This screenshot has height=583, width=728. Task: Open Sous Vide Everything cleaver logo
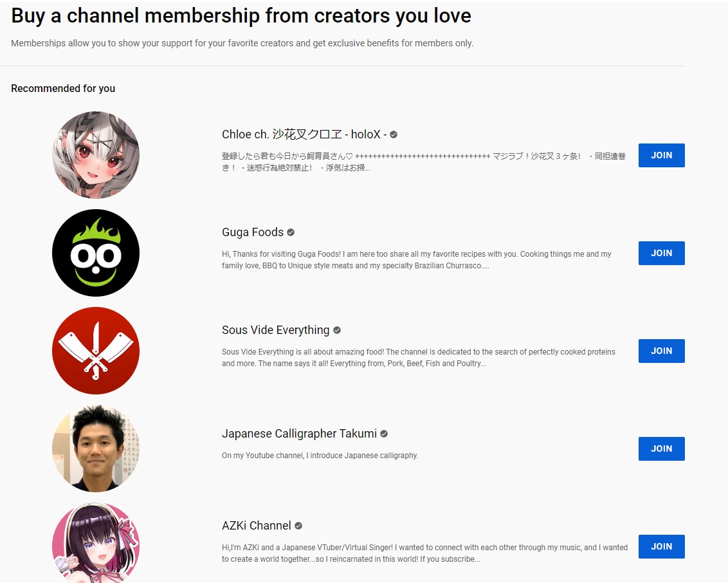click(96, 351)
